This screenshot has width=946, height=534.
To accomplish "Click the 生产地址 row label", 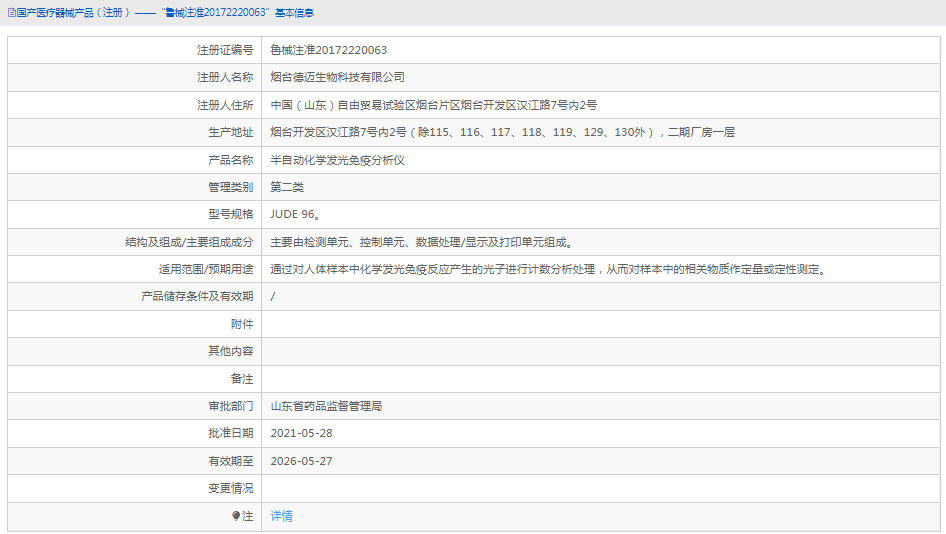I will 230,132.
